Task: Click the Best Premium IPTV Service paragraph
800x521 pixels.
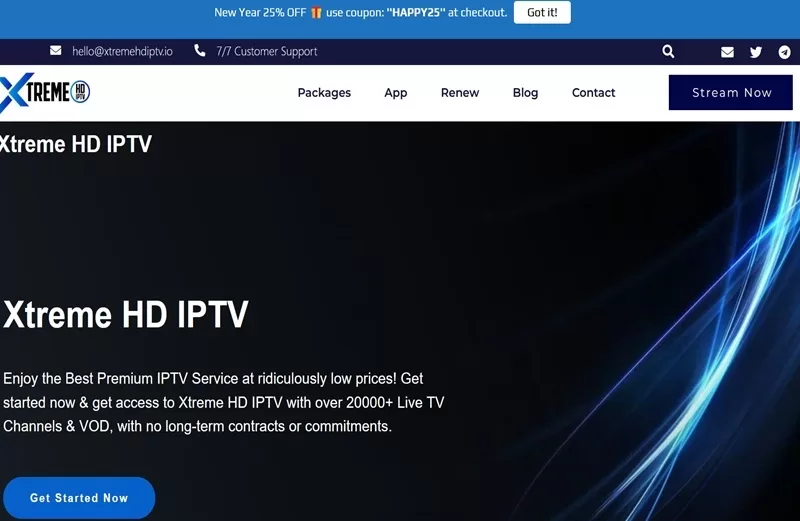Action: (x=223, y=403)
